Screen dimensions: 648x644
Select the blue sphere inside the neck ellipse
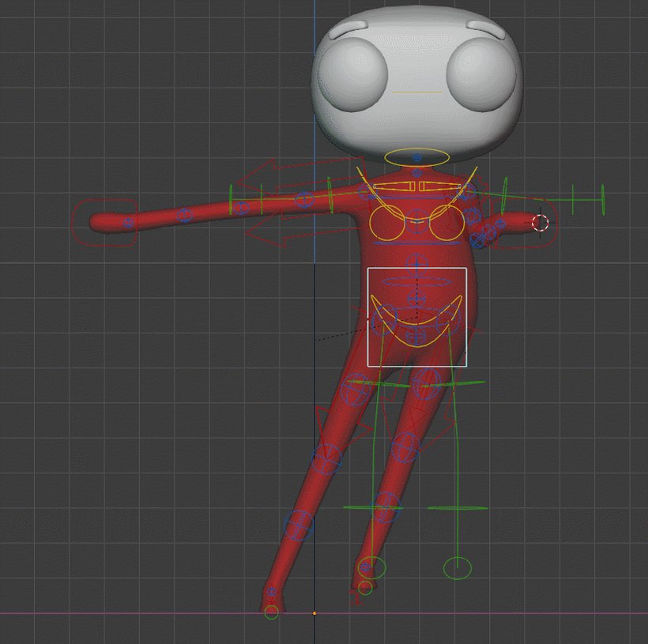[416, 157]
